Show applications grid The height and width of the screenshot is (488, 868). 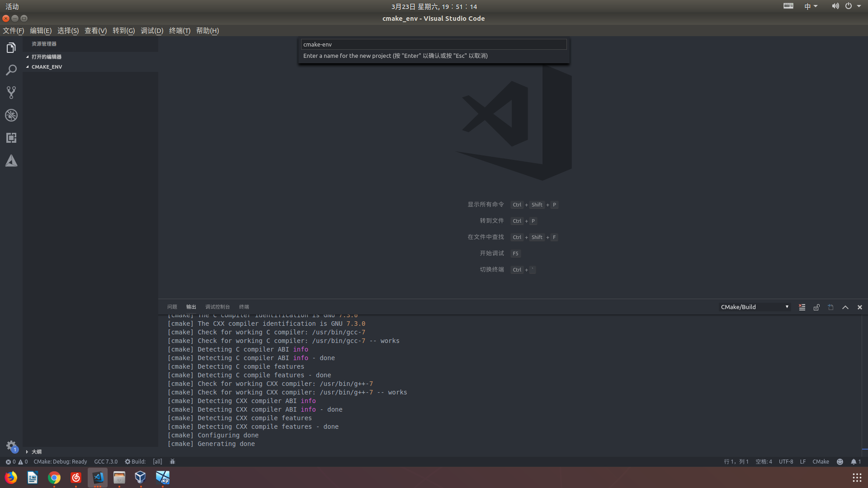[x=857, y=478]
